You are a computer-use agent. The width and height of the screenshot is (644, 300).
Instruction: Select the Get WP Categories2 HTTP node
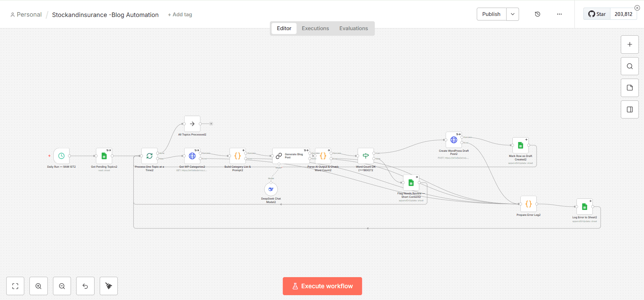pyautogui.click(x=192, y=156)
